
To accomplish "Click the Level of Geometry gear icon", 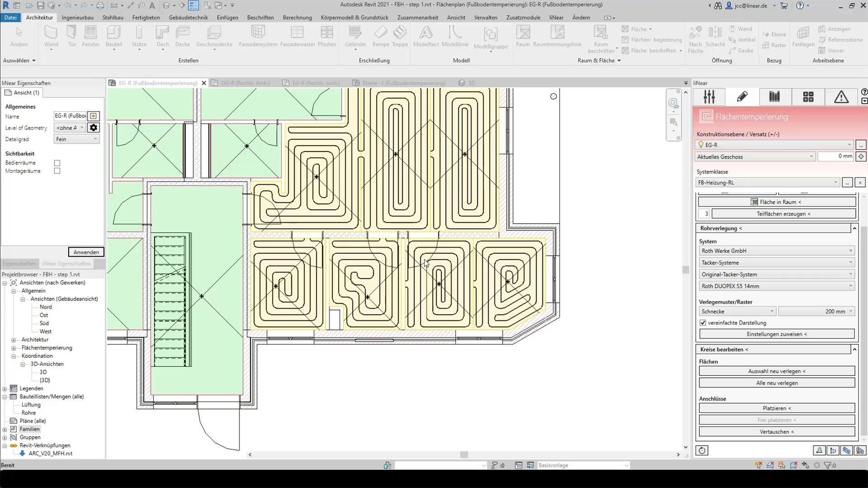I will 94,128.
